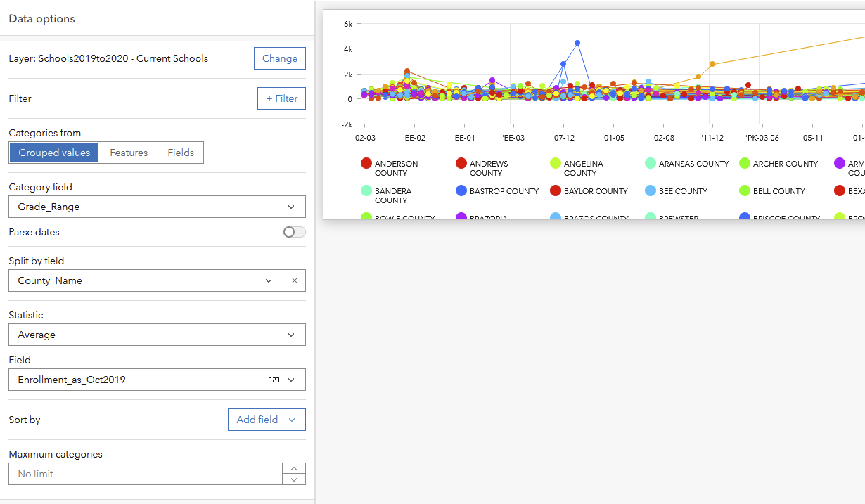This screenshot has width=865, height=504.
Task: Click the Change button to switch layers
Action: tap(279, 58)
